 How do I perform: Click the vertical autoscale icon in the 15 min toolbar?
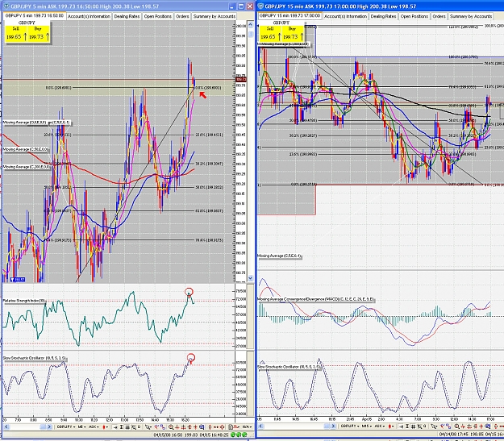pyautogui.click(x=407, y=426)
